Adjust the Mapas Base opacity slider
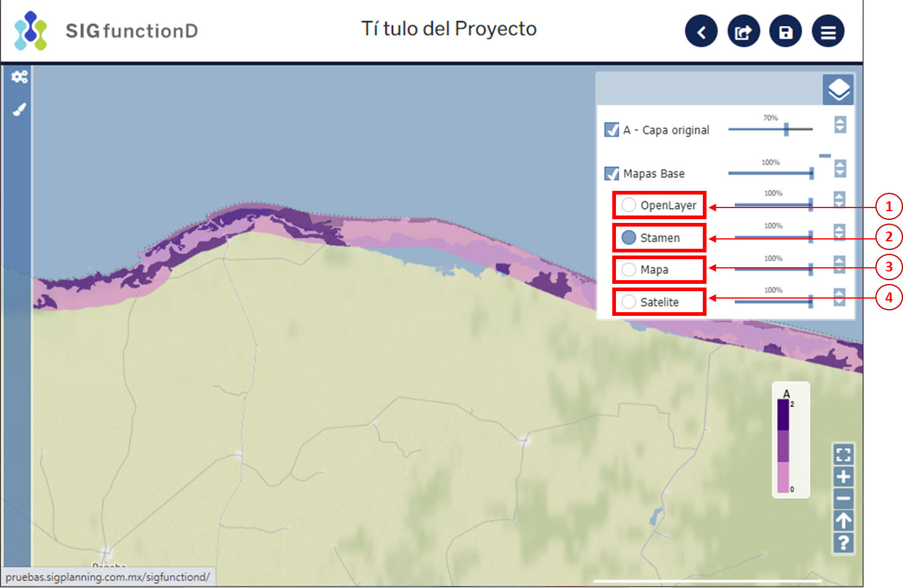This screenshot has height=588, width=903. click(x=771, y=174)
